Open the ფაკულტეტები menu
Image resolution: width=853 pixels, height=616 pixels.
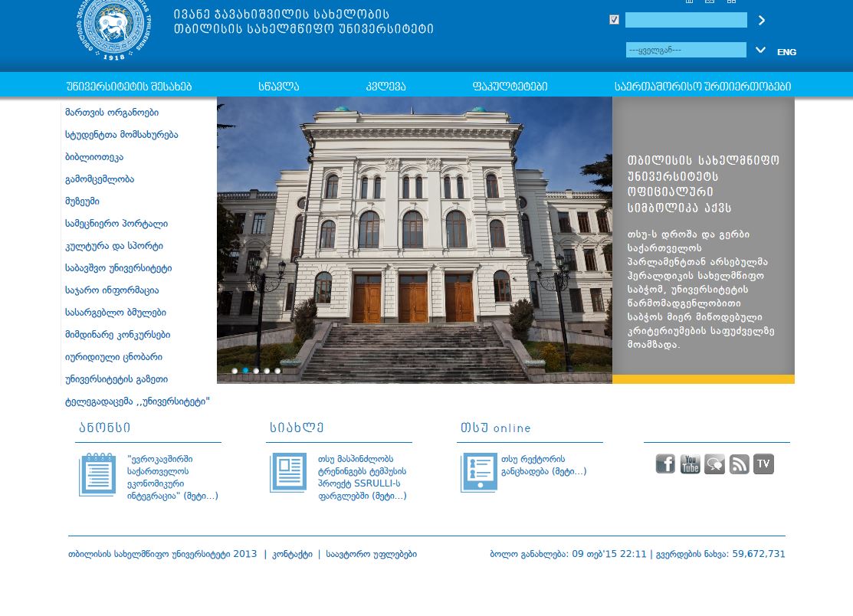[510, 87]
